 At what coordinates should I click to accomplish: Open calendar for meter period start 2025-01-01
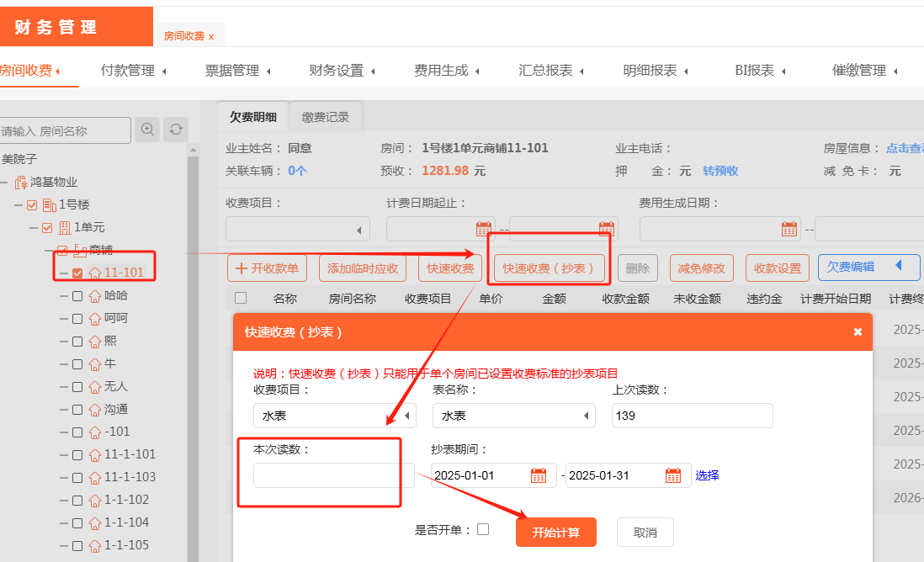tap(539, 475)
